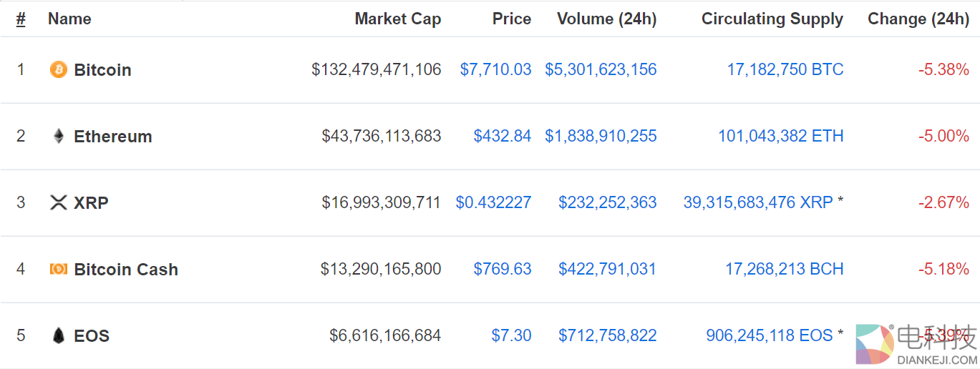
Task: Sort by Volume (24h) header
Action: click(606, 19)
